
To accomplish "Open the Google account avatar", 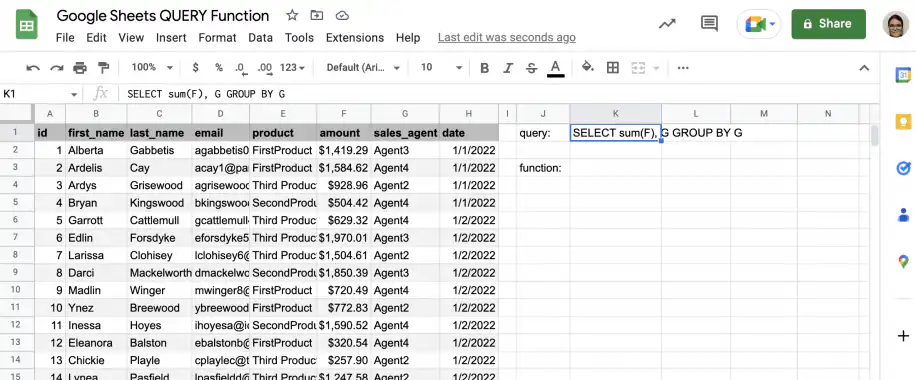I will click(x=896, y=24).
